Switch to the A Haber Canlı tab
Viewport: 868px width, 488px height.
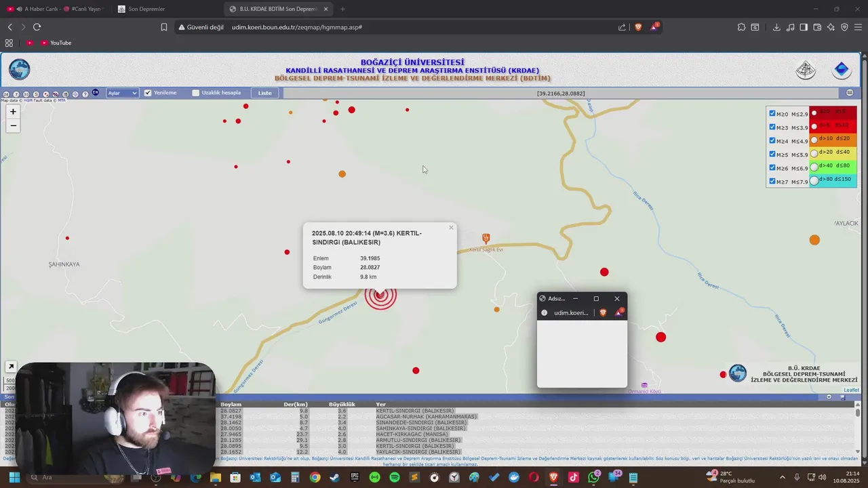54,9
